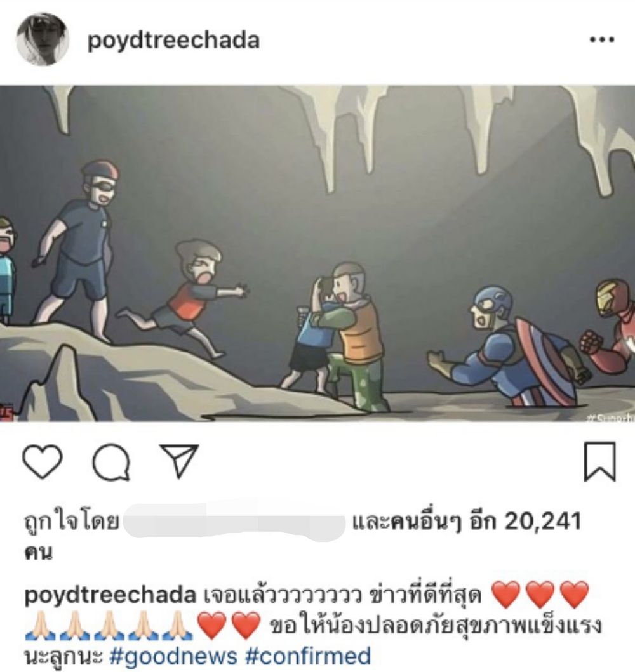Open the #confirmed hashtag
The height and width of the screenshot is (672, 635).
(308, 657)
